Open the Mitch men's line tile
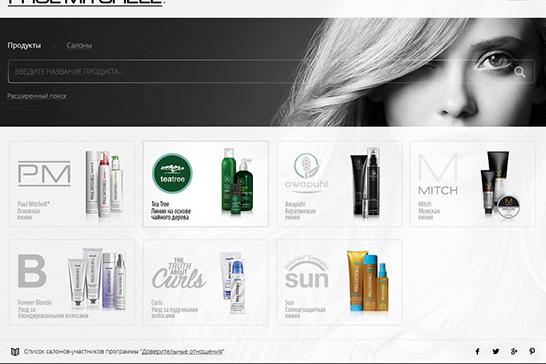This screenshot has height=364, width=546. point(473,184)
